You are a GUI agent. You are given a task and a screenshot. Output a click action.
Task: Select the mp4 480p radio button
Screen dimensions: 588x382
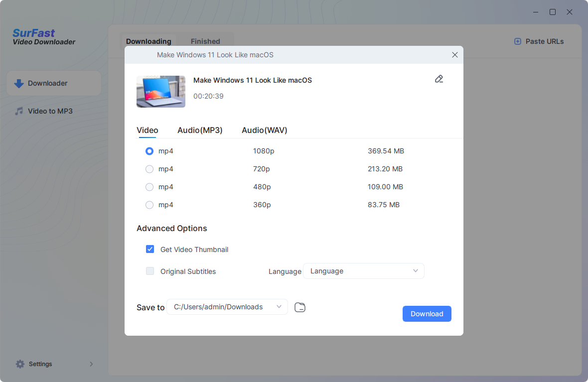pyautogui.click(x=149, y=187)
